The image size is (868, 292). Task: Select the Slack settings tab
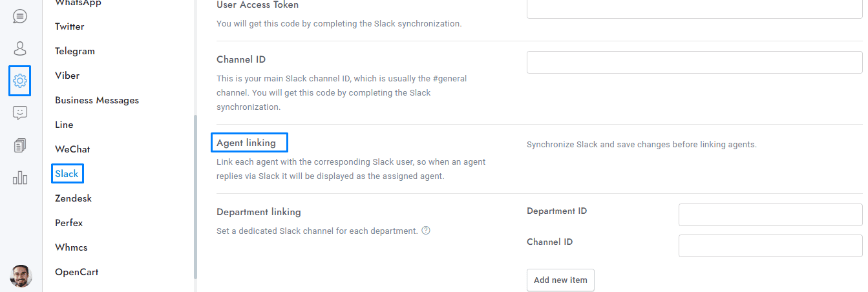[67, 174]
